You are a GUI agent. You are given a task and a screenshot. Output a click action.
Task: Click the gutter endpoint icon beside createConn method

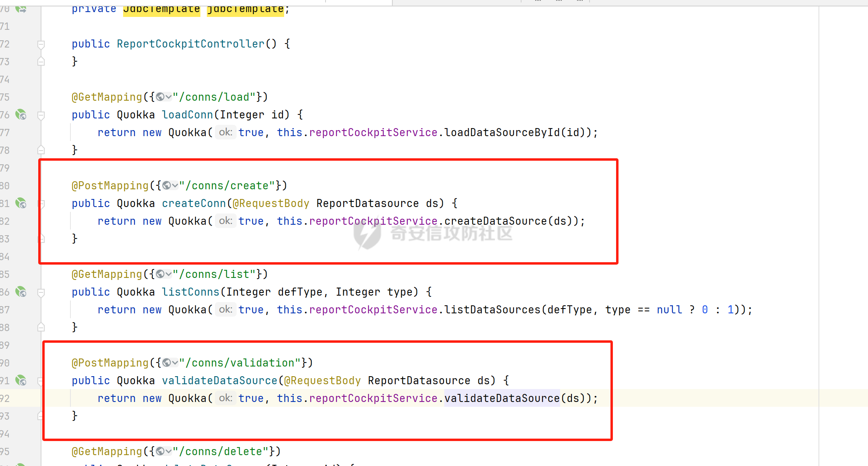pos(21,203)
